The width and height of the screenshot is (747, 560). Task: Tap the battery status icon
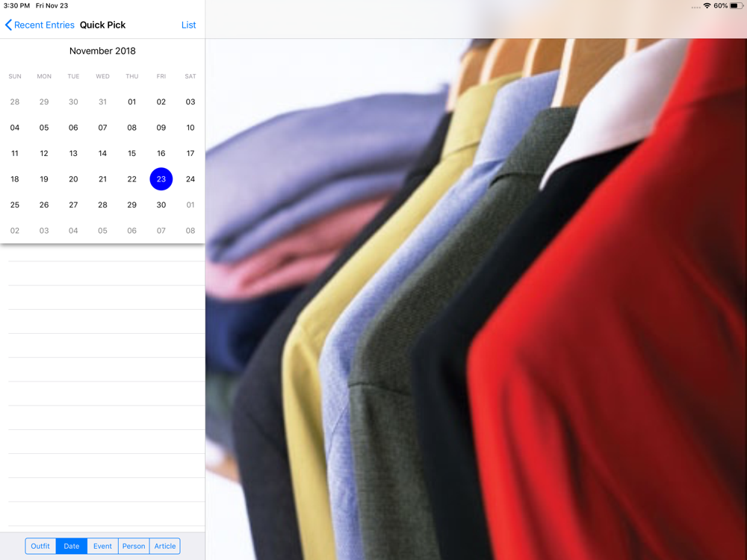click(x=736, y=6)
